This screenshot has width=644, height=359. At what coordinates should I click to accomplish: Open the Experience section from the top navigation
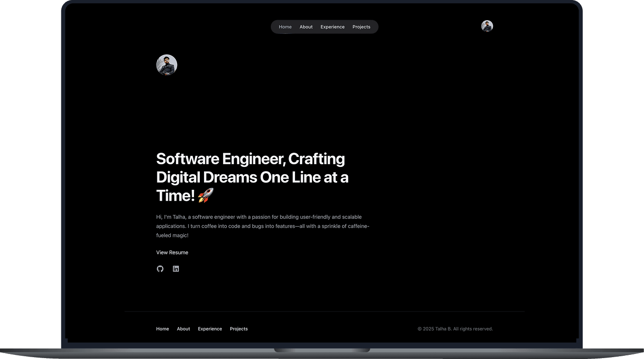click(333, 27)
